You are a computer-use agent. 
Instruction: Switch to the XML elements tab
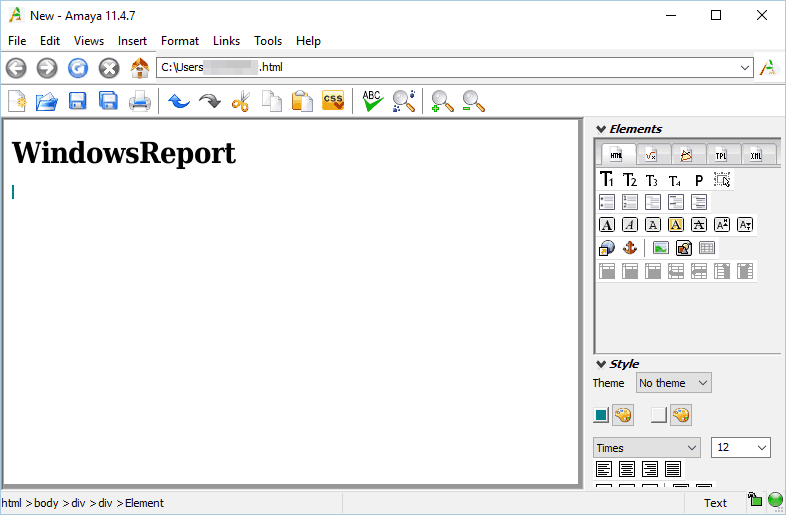756,155
